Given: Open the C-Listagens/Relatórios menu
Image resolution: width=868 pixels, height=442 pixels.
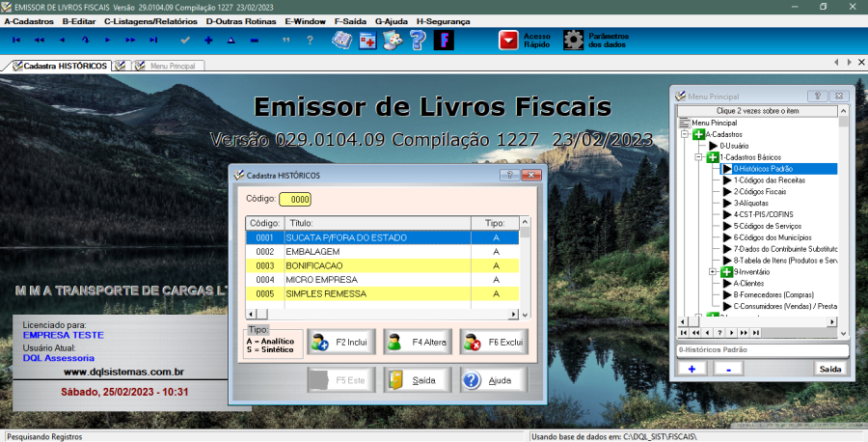Looking at the screenshot, I should [x=151, y=20].
